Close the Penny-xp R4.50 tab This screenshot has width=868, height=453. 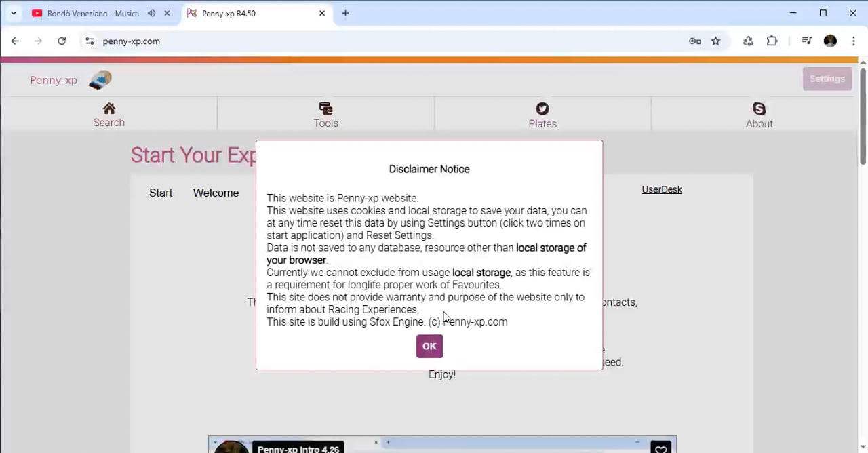[322, 13]
